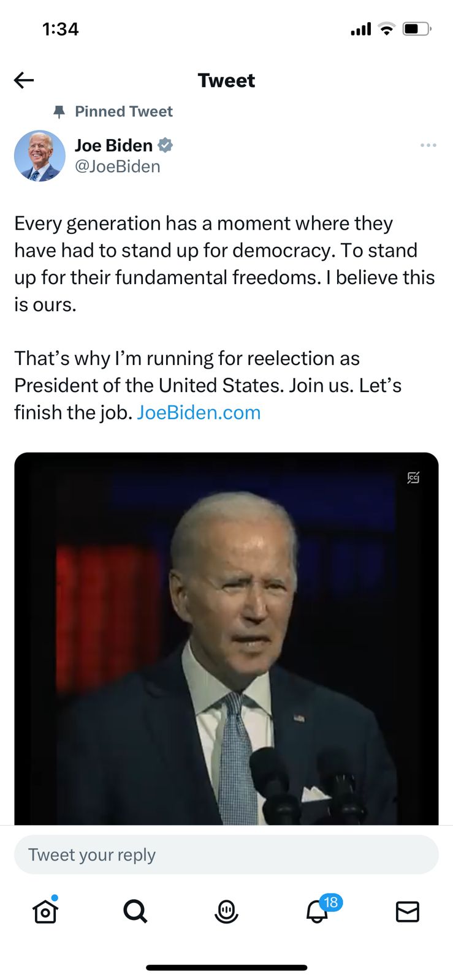Play the embedded speech video

[x=226, y=638]
